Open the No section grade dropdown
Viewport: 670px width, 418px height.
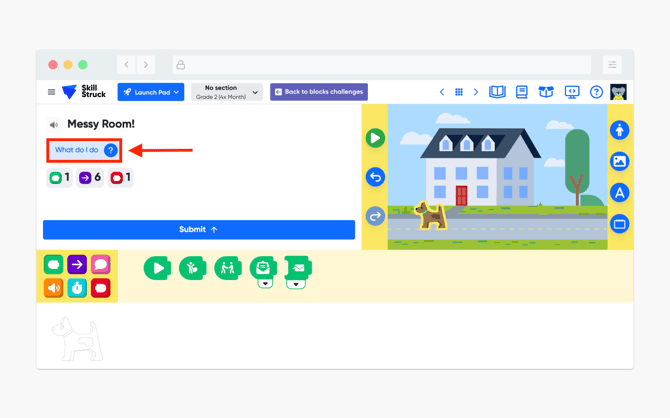pos(226,92)
